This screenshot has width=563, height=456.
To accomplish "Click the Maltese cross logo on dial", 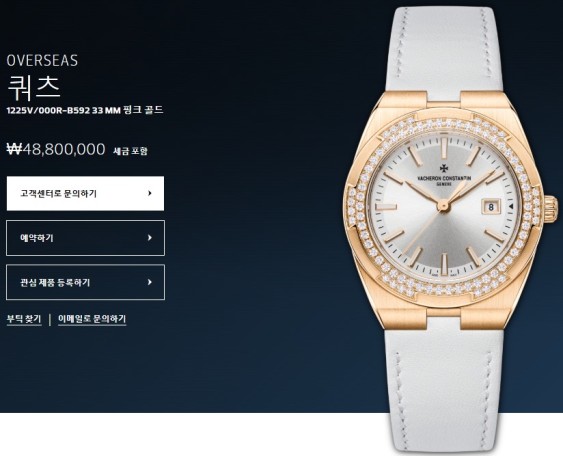I will (x=444, y=168).
